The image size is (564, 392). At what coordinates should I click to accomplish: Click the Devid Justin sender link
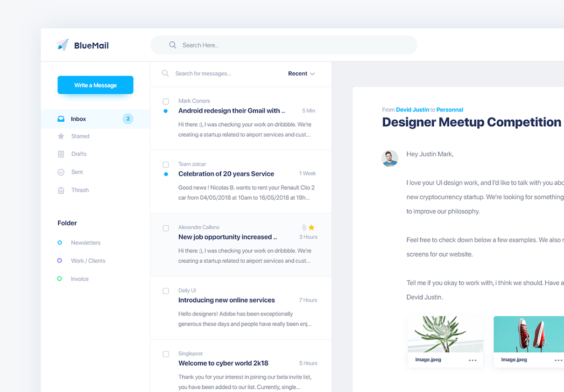[x=413, y=110]
